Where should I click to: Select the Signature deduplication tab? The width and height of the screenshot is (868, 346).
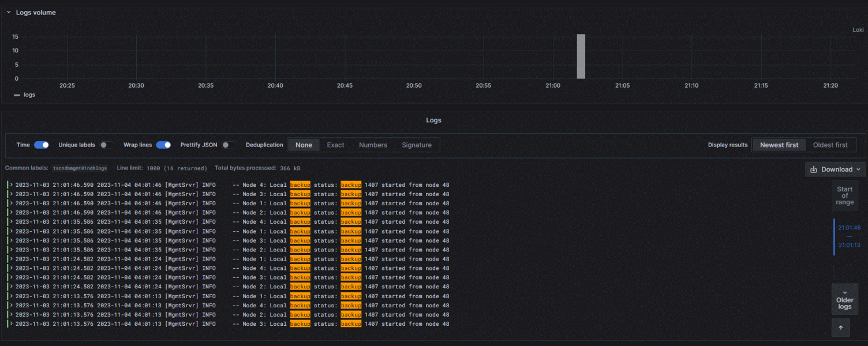[x=416, y=145]
